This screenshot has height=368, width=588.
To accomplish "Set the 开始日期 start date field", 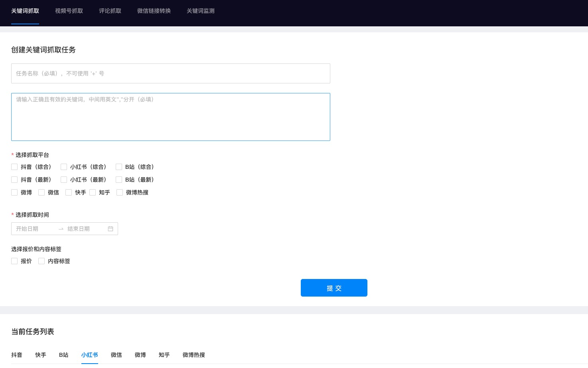I will [35, 229].
